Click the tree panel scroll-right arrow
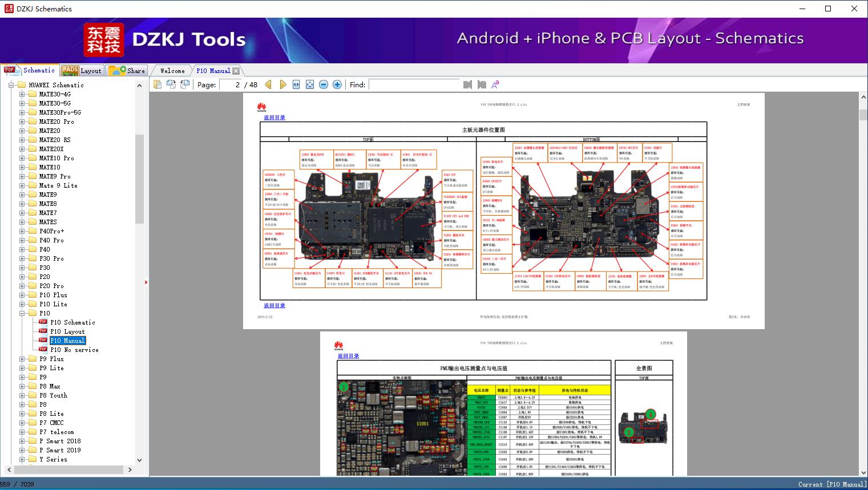Viewport: 868px width, 490px height. (x=130, y=470)
